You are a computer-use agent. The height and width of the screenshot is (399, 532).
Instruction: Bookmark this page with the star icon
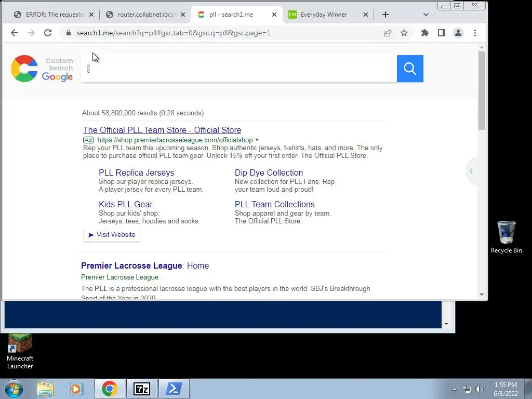404,33
